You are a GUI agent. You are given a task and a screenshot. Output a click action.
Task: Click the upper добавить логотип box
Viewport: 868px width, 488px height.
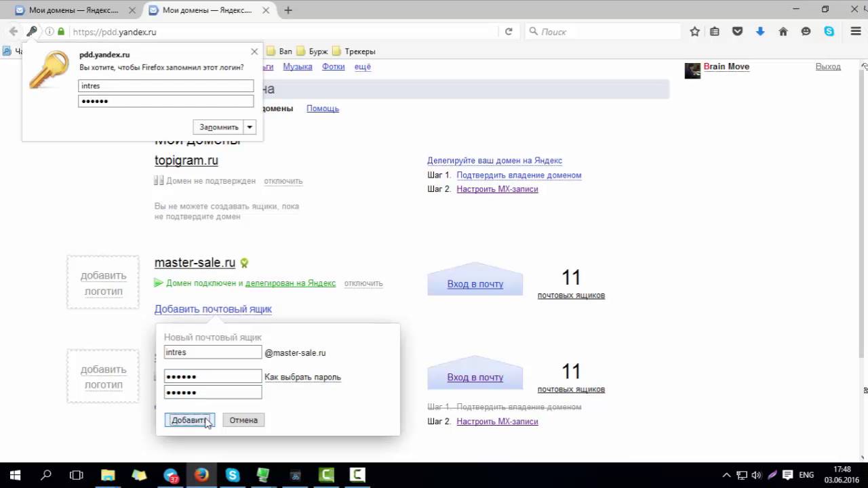tap(103, 283)
